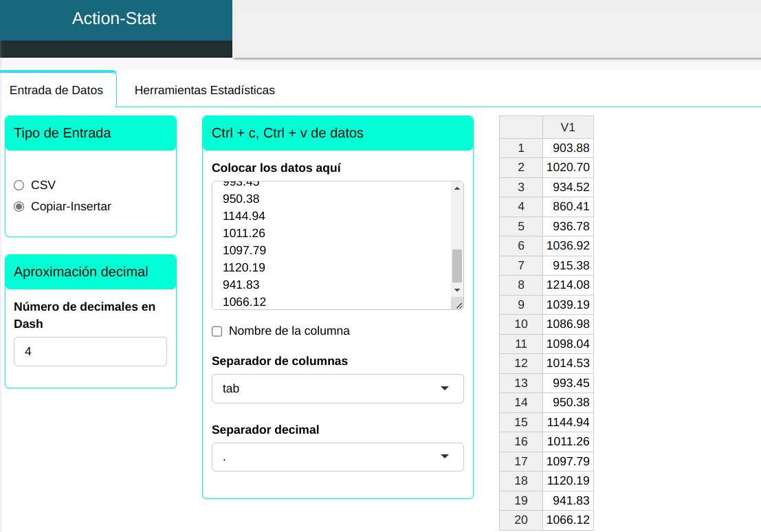Click the Tipo de Entrada panel header

tap(91, 133)
